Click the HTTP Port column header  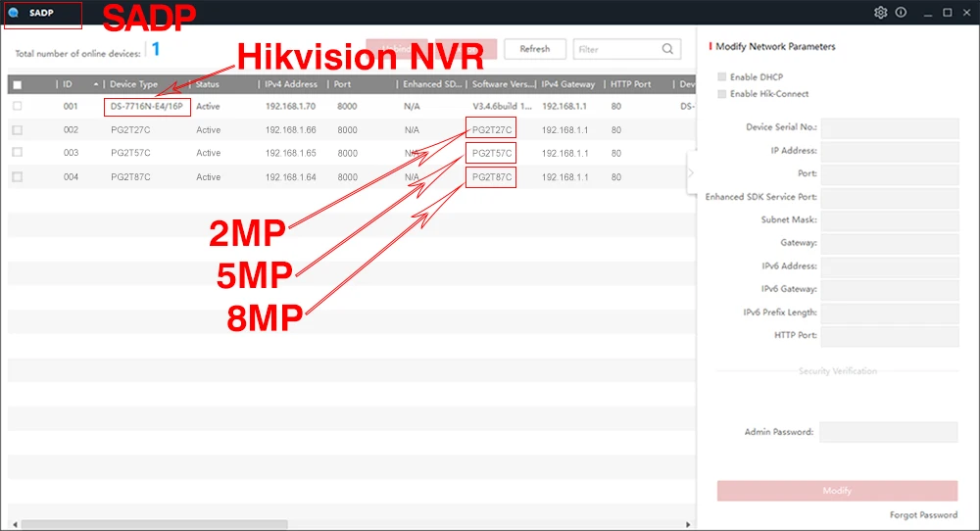pyautogui.click(x=630, y=84)
